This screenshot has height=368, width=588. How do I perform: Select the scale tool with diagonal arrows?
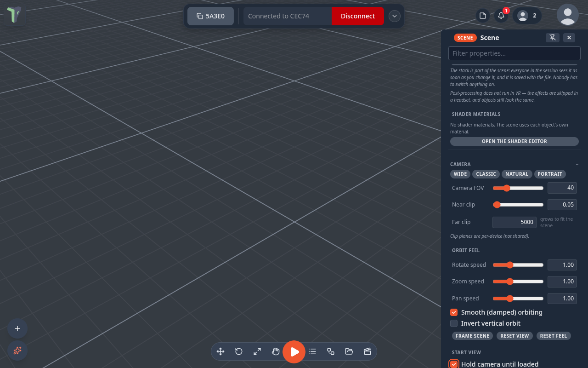(257, 351)
